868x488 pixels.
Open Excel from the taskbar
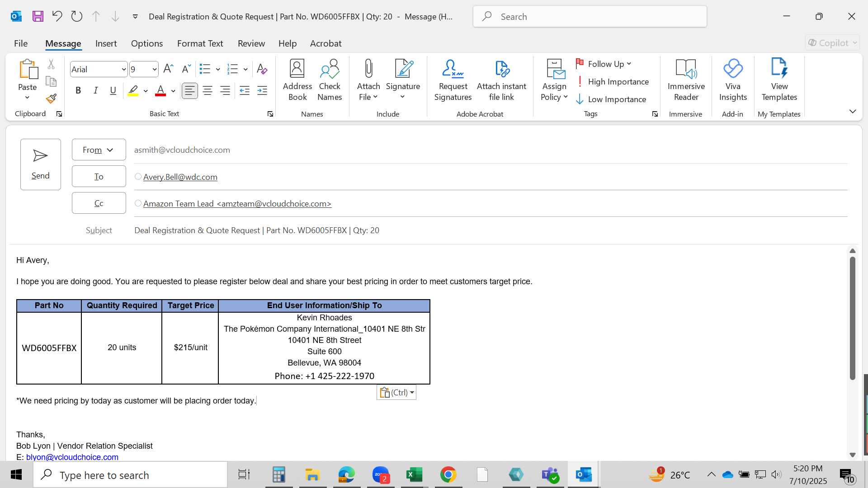coord(414,475)
